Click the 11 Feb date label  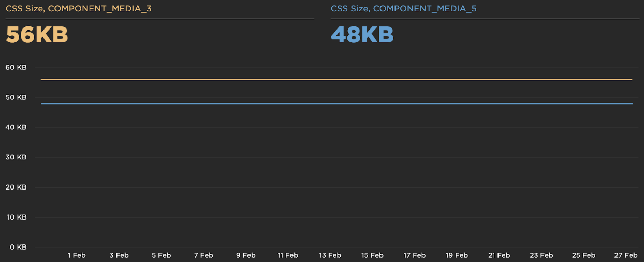[288, 255]
